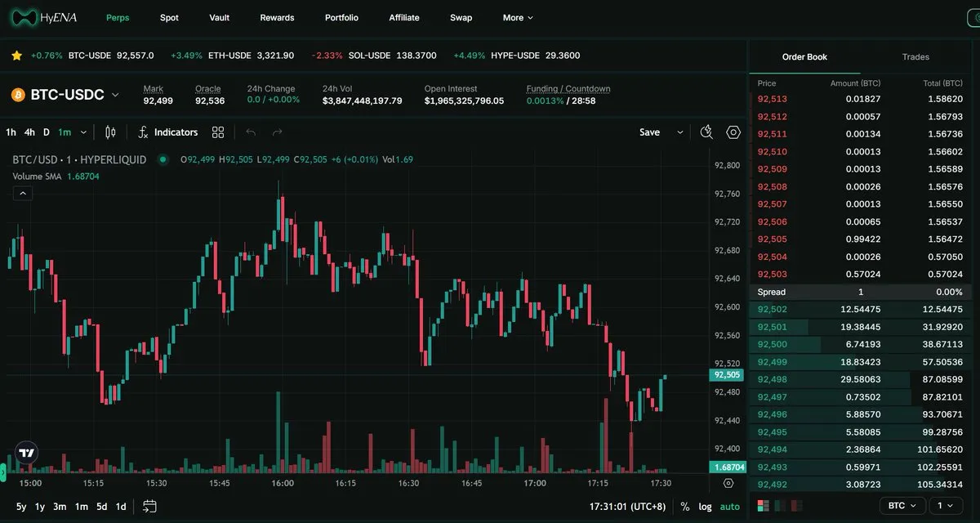Open the BTC unit dropdown under order book
980x523 pixels.
point(902,506)
